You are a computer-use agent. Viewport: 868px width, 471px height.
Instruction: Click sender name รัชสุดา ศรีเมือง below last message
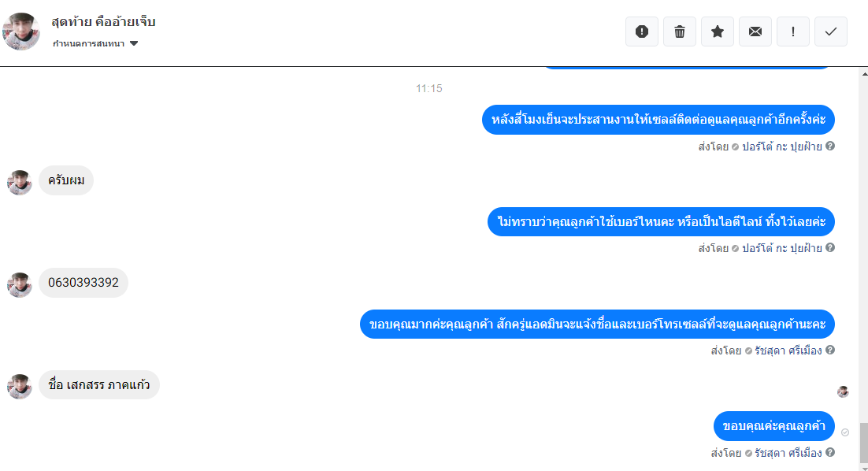pos(788,453)
